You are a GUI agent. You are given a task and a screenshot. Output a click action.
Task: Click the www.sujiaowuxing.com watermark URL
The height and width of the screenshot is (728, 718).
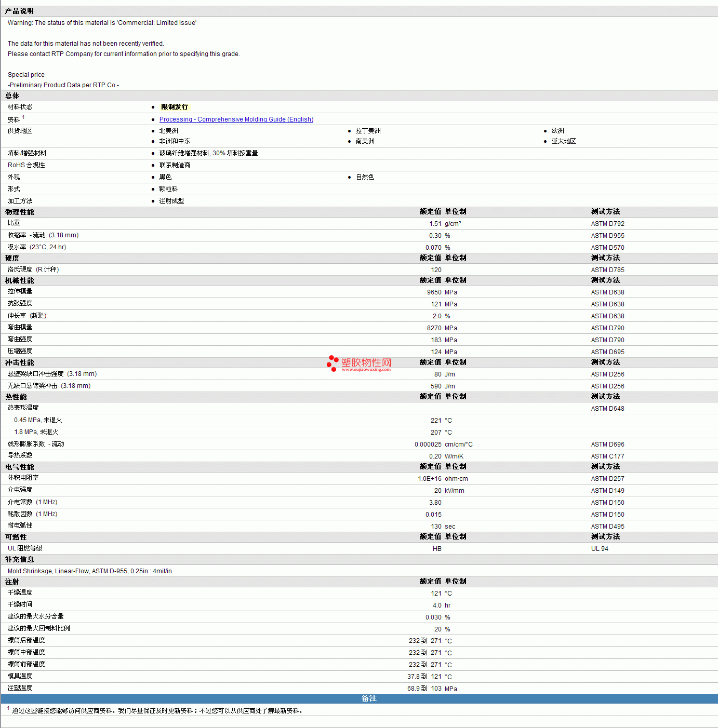click(366, 370)
